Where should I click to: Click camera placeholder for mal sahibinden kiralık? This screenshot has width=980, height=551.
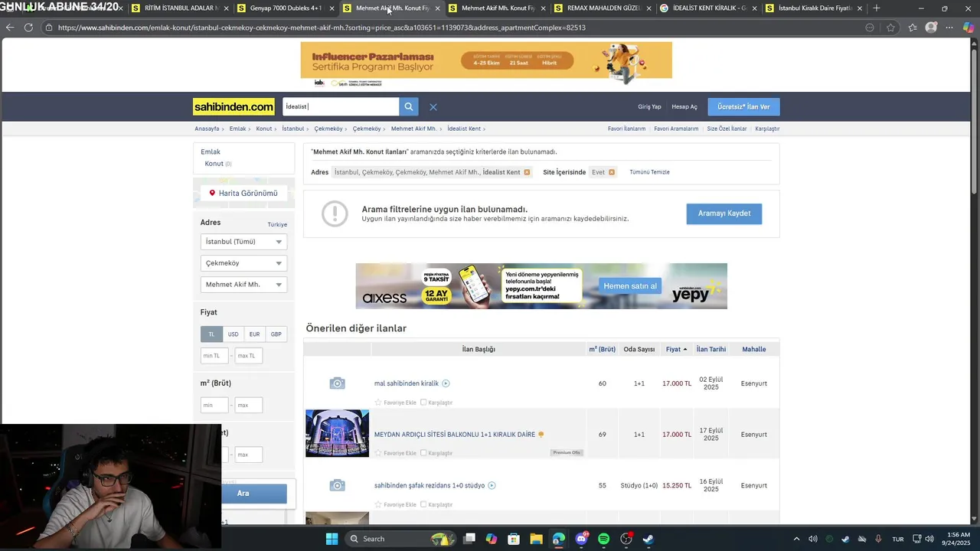(x=337, y=383)
